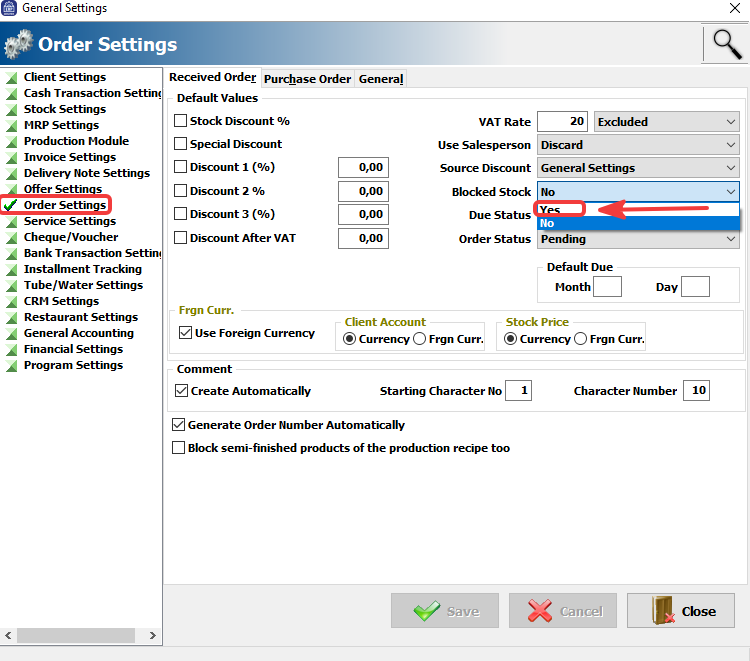The image size is (750, 661).
Task: Select Stock Price Currency radio
Action: [510, 339]
